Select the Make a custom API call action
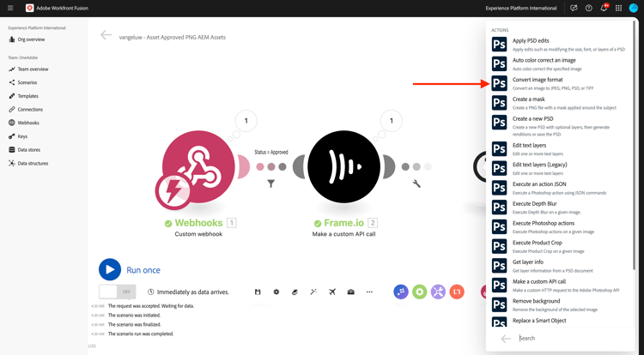This screenshot has height=355, width=644. coord(560,285)
